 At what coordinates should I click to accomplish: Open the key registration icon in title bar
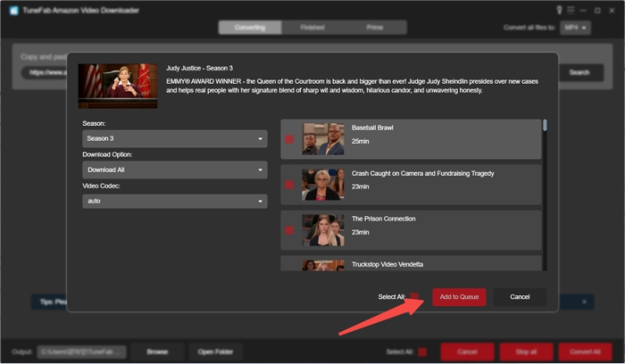(559, 10)
